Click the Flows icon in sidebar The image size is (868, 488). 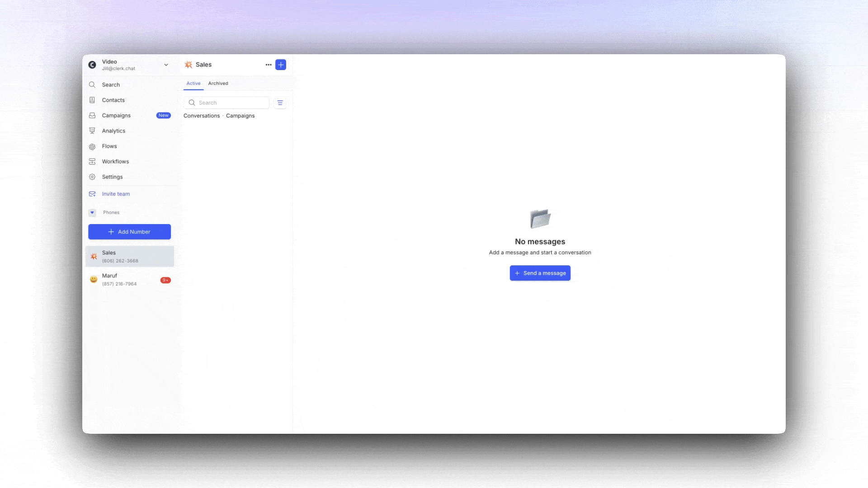[92, 146]
